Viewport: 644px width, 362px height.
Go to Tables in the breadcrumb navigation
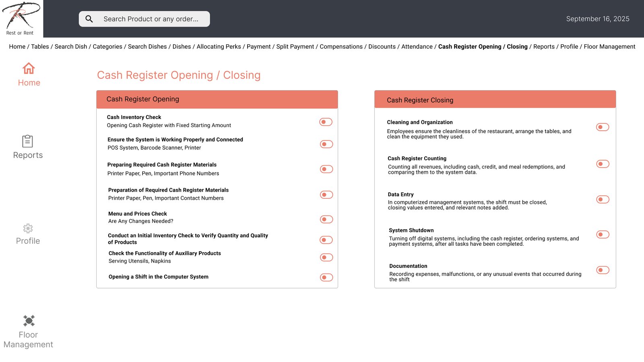[x=40, y=47]
